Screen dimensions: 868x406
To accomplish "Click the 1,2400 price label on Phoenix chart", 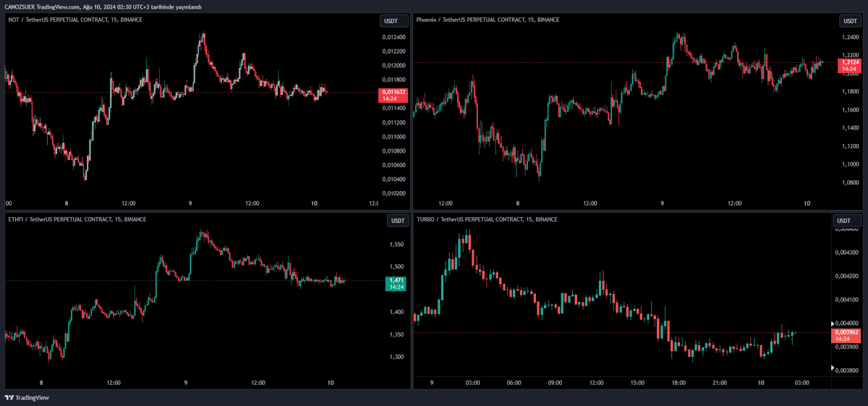I will [849, 36].
